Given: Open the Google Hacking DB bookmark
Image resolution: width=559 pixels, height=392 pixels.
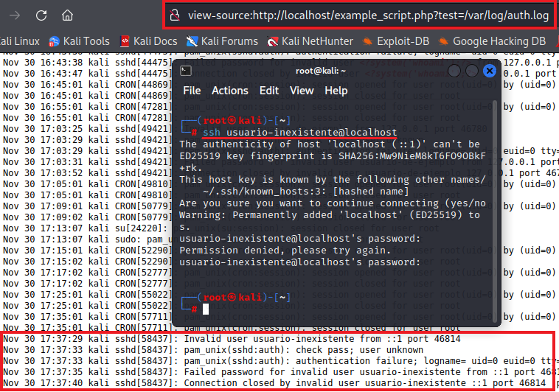Looking at the screenshot, I should pyautogui.click(x=492, y=41).
